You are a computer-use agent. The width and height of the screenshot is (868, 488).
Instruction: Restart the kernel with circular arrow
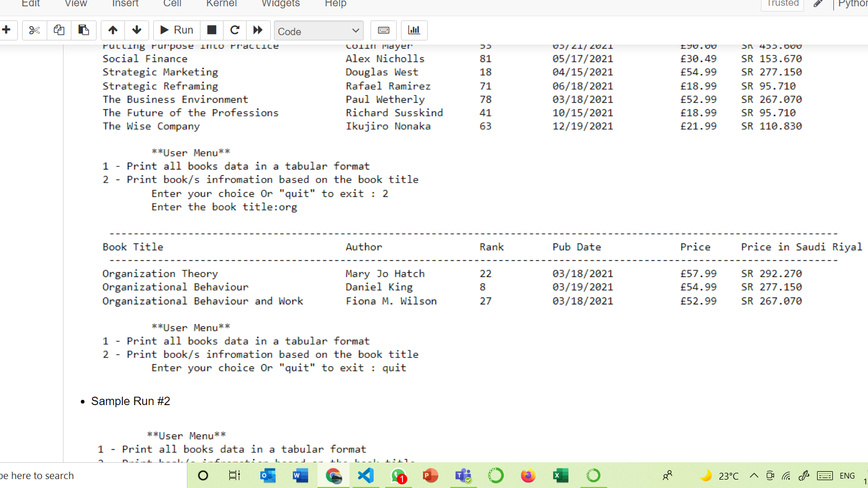click(235, 30)
